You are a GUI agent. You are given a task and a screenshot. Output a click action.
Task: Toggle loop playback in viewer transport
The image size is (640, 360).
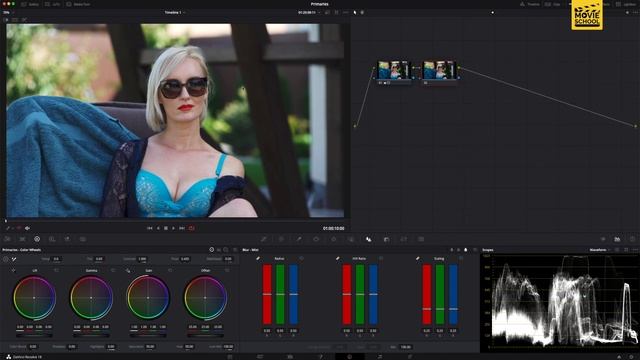pos(191,228)
